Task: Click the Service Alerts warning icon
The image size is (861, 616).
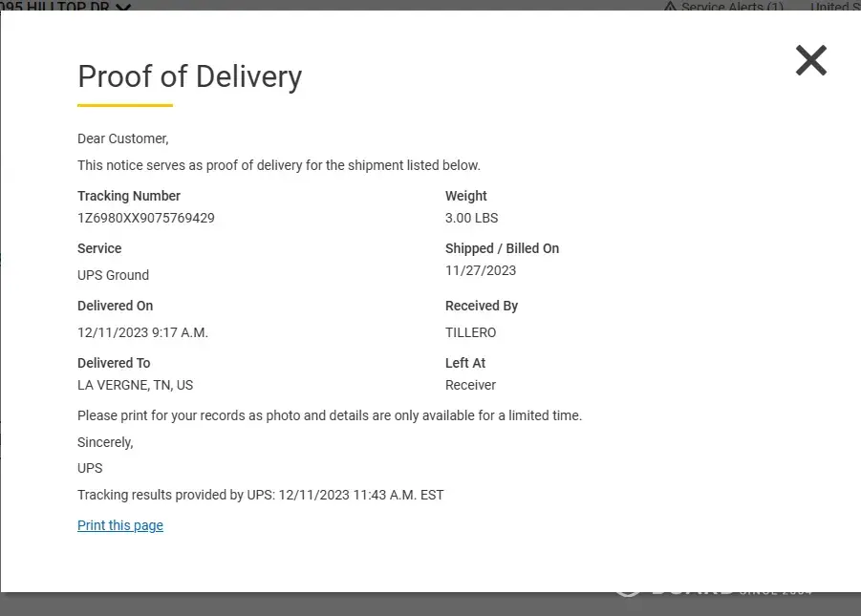Action: click(670, 7)
